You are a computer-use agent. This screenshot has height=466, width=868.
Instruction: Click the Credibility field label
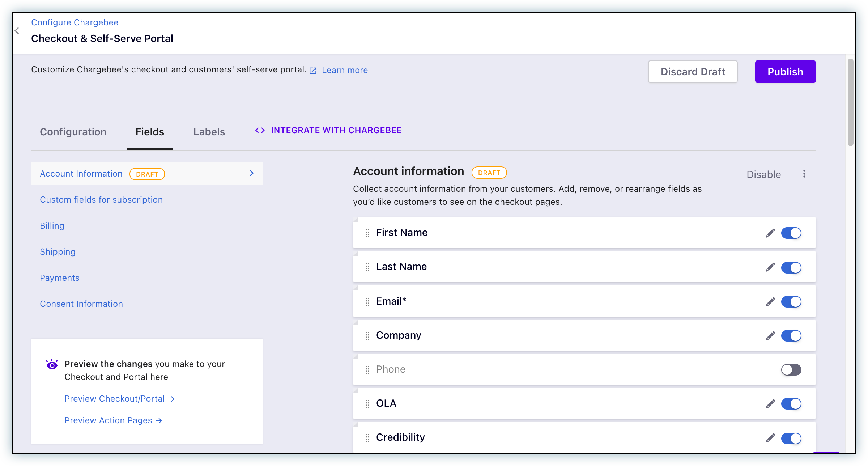400,437
